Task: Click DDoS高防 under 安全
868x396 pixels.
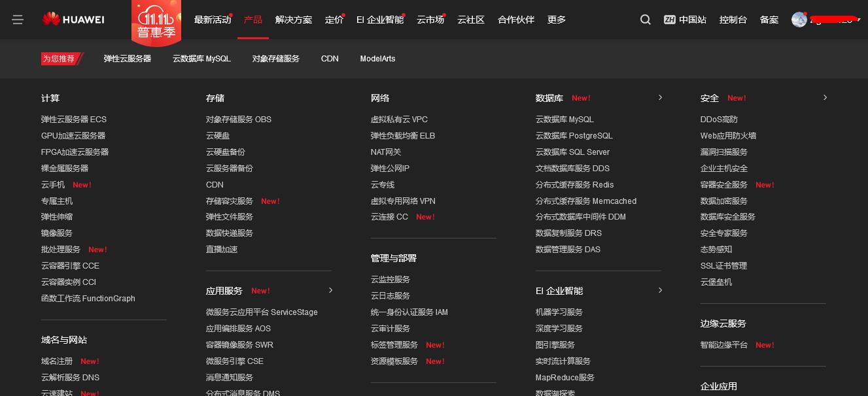Action: pyautogui.click(x=719, y=120)
